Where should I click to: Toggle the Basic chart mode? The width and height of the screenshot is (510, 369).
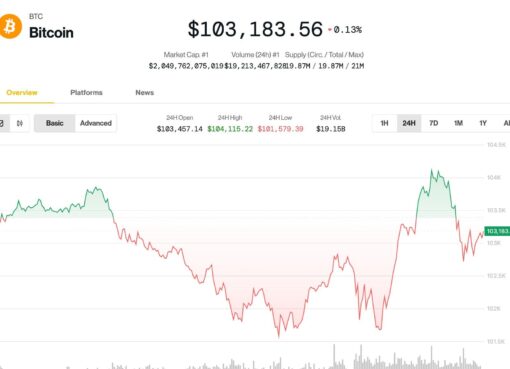[x=55, y=123]
